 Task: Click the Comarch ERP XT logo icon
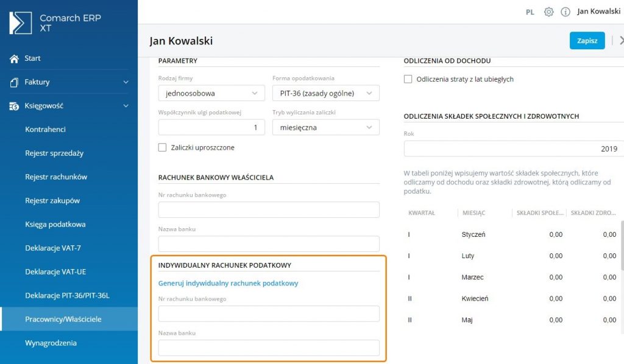coord(21,23)
